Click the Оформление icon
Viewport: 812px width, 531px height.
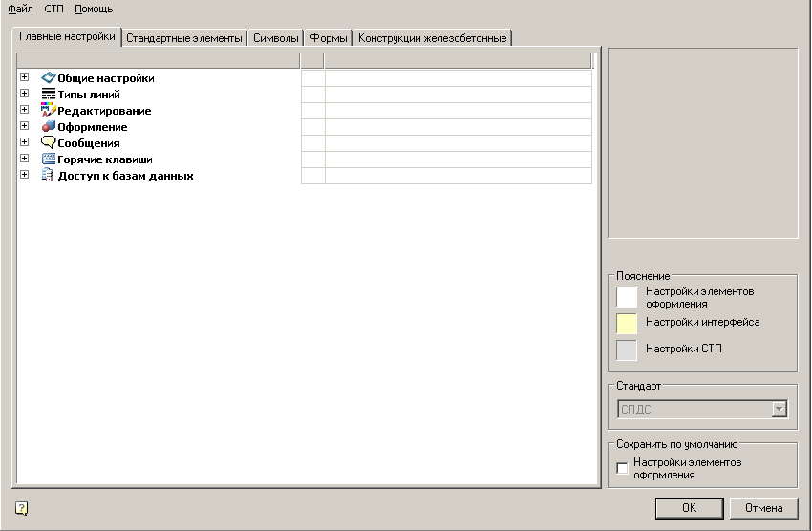49,127
